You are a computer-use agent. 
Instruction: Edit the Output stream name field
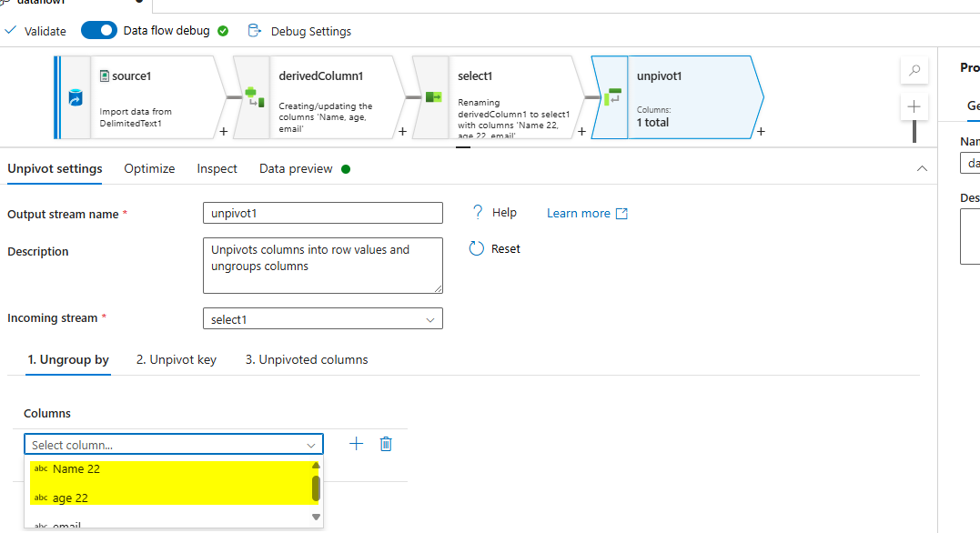click(322, 213)
